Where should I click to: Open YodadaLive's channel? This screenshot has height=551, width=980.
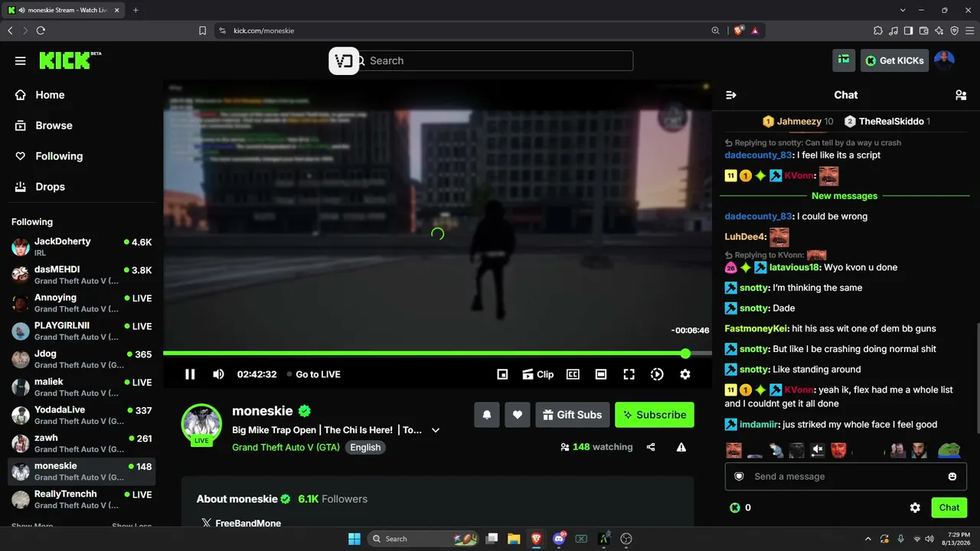pos(82,415)
